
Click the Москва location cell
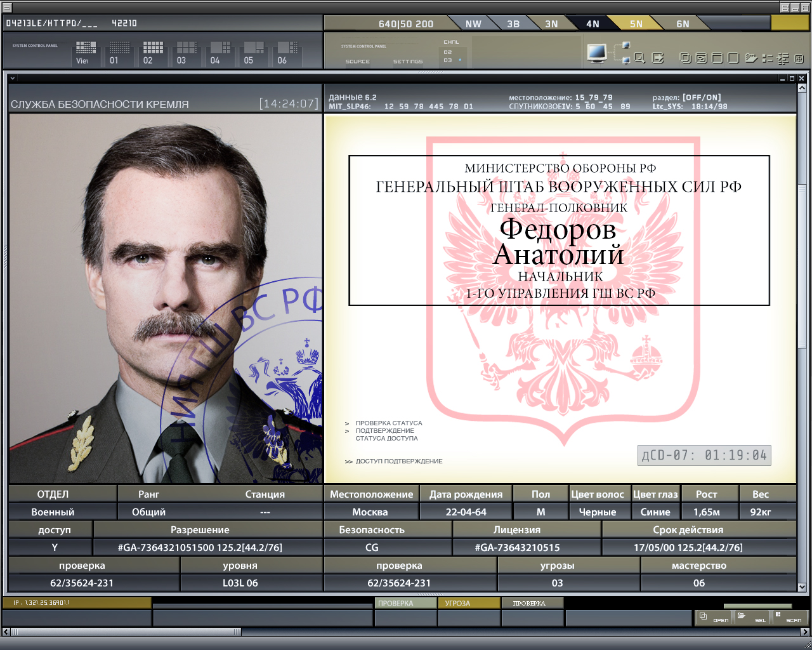[x=370, y=512]
